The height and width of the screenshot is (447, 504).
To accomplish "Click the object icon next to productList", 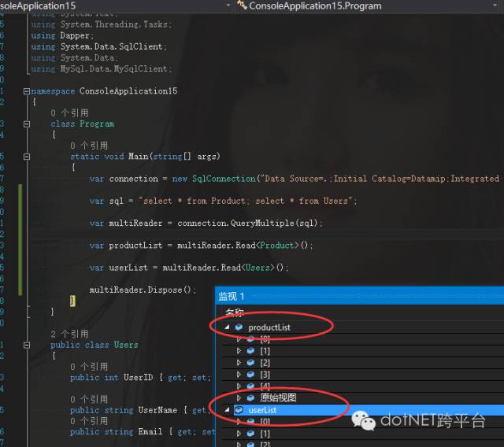I will coord(239,327).
